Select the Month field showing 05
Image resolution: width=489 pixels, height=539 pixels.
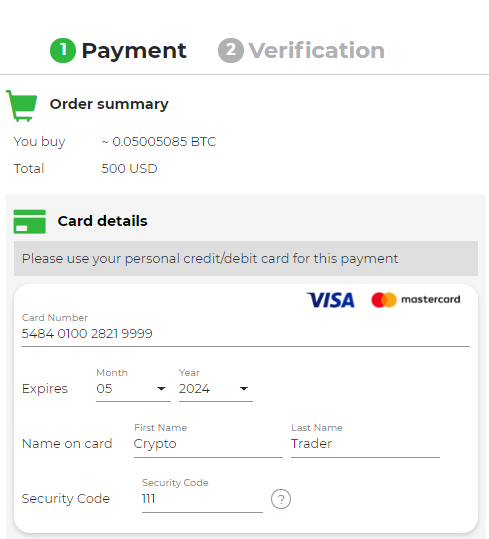(x=133, y=389)
